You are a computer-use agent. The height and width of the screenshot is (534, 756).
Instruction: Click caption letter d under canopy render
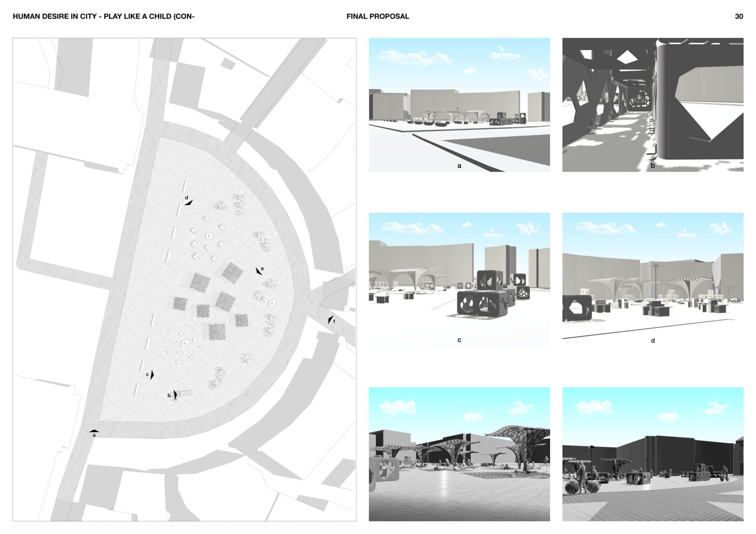(x=653, y=340)
